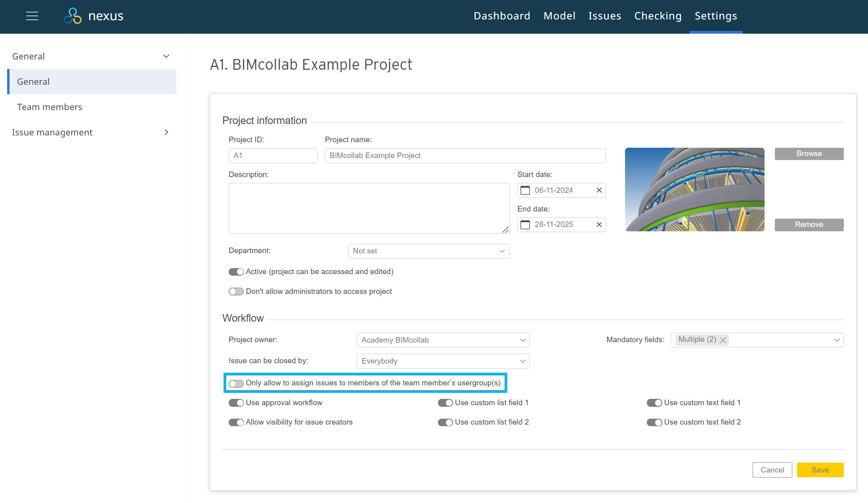Click the Project ID field

tap(273, 156)
